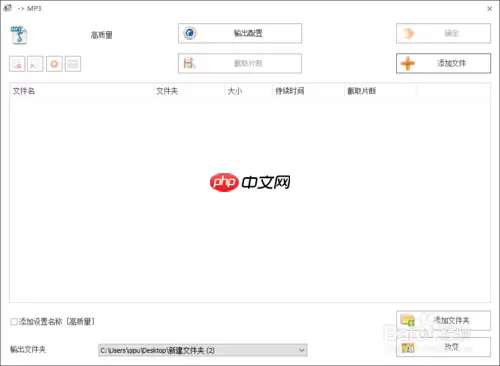The image size is (500, 366).
Task: Click the 高质量 quality label
Action: pyautogui.click(x=101, y=35)
